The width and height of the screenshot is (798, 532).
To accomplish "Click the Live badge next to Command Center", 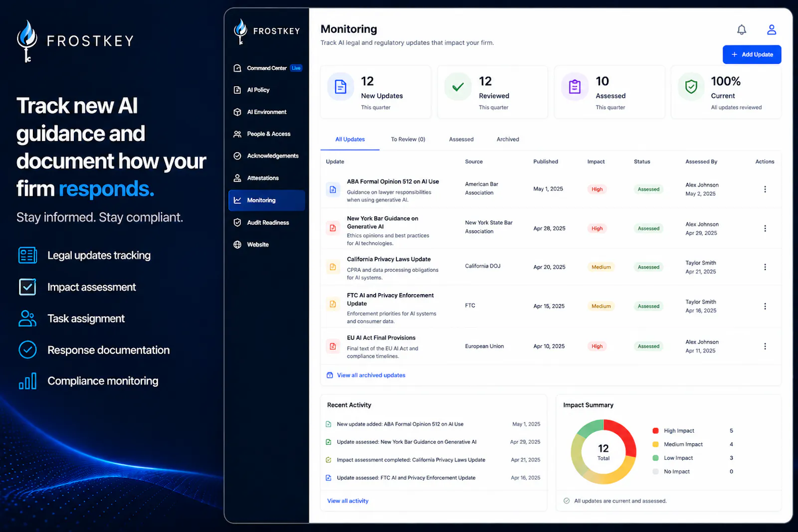I will click(296, 68).
